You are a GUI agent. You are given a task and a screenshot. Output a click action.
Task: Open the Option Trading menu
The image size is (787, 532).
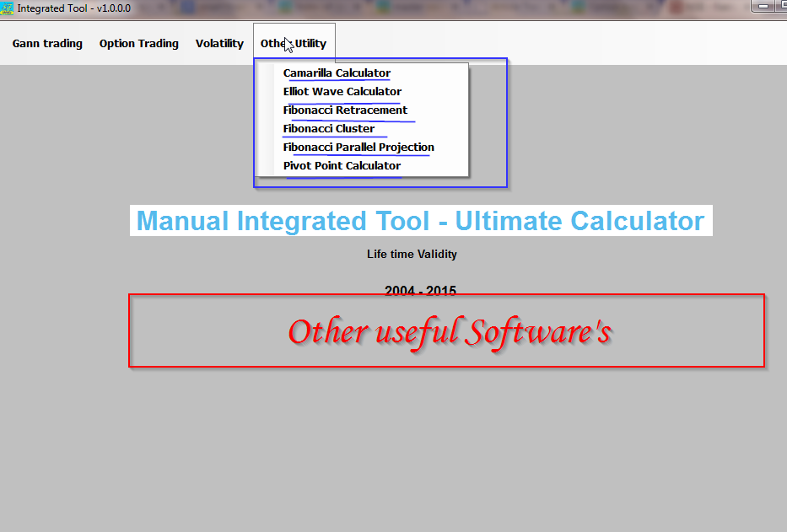(x=138, y=43)
